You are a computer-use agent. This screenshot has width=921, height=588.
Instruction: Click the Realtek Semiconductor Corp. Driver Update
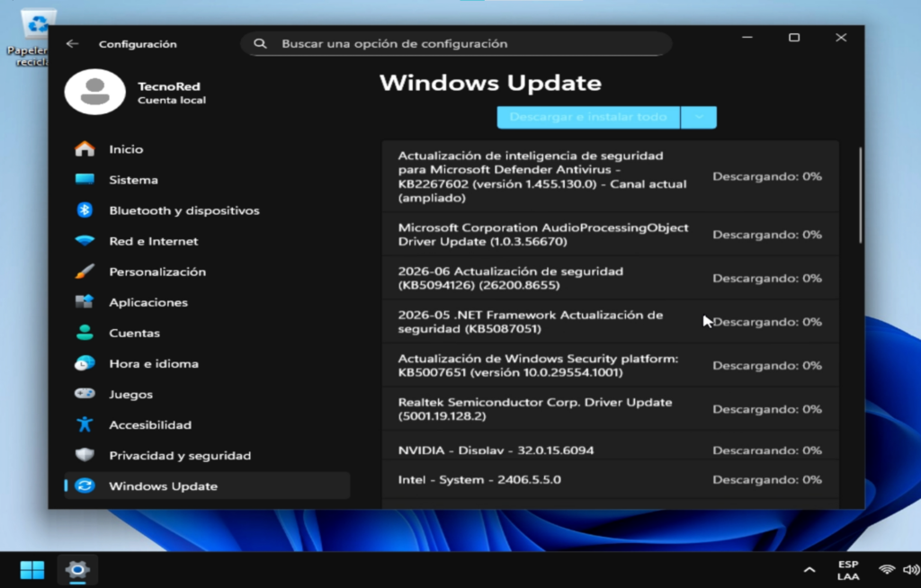point(611,409)
